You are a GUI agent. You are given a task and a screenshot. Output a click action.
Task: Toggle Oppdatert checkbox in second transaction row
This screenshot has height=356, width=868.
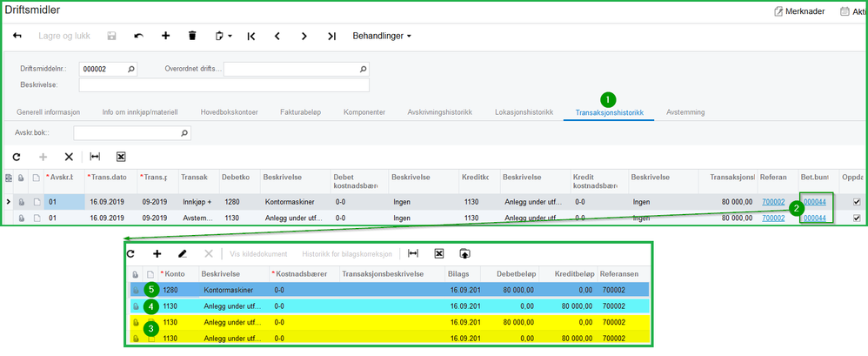pos(857,218)
